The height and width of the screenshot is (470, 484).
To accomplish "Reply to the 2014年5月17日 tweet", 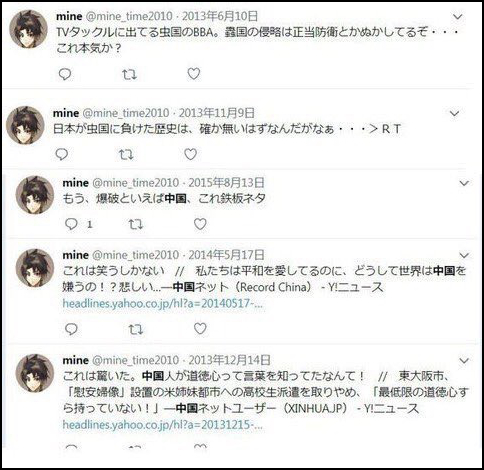I will (x=71, y=329).
